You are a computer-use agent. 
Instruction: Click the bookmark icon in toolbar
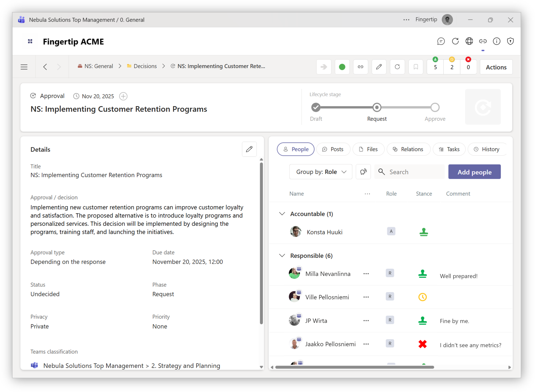[x=416, y=67]
